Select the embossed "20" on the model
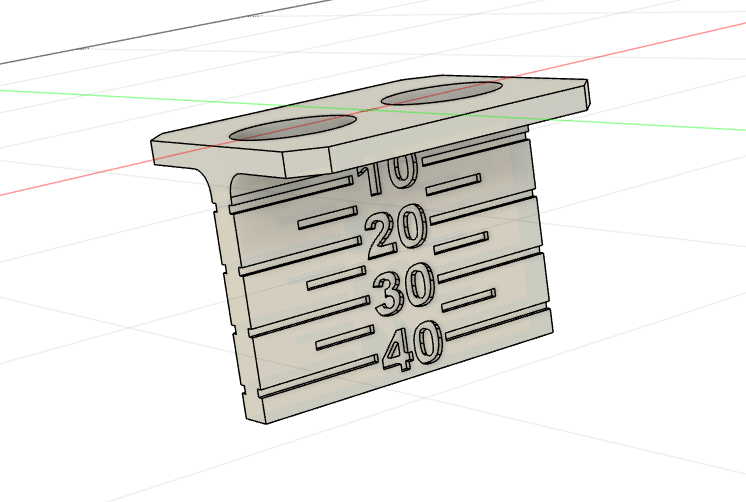The width and height of the screenshot is (746, 502). point(395,231)
